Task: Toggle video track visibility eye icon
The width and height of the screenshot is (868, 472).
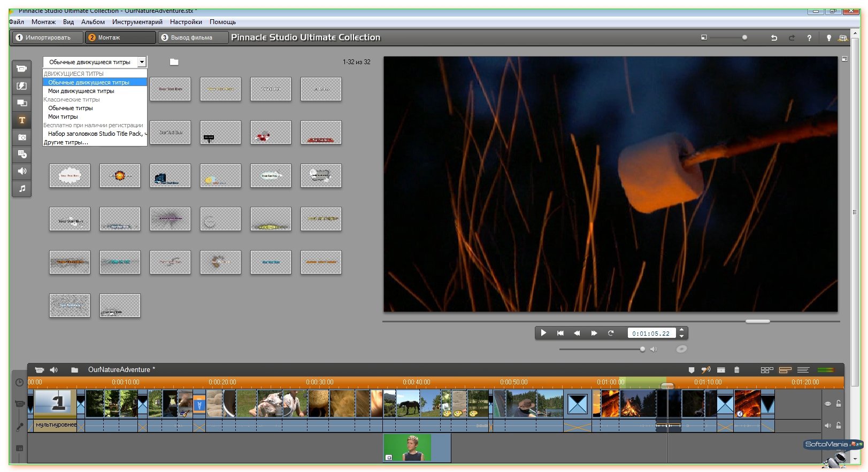Action: tap(827, 404)
